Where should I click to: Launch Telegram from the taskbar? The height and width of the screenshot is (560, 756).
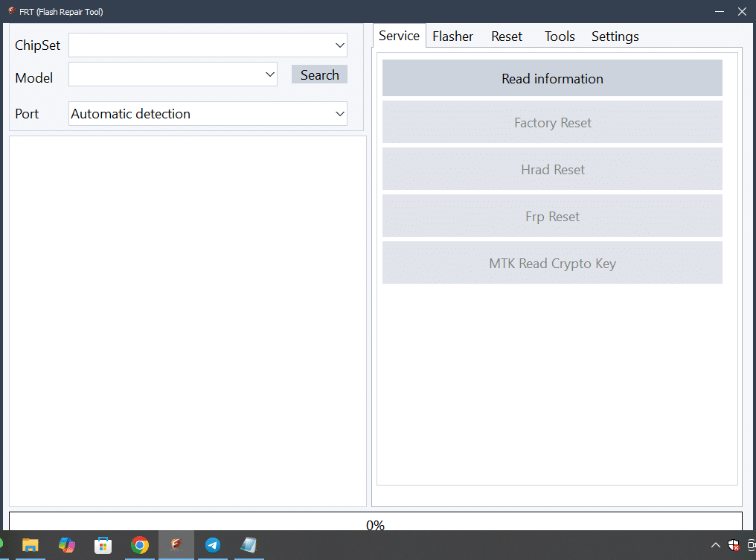213,545
